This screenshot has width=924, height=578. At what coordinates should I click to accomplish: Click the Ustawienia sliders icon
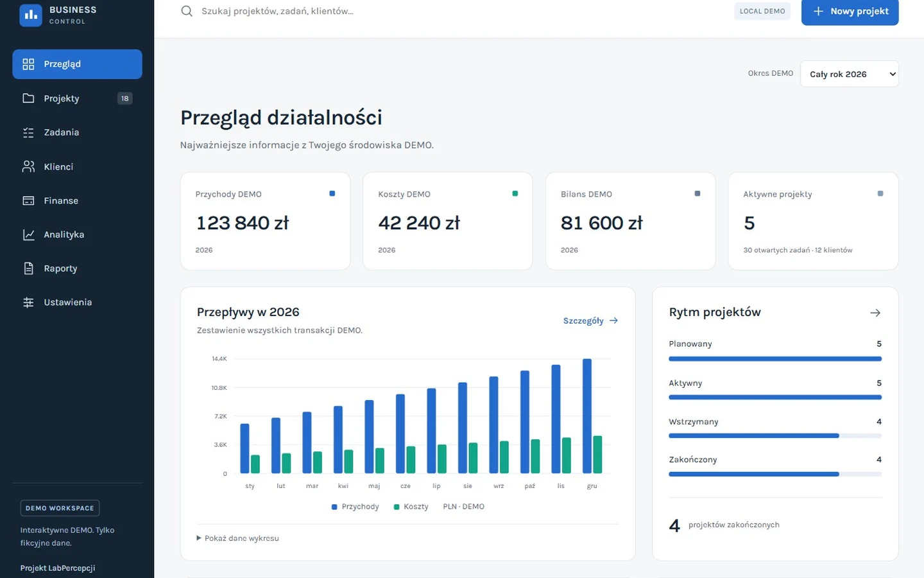[28, 302]
